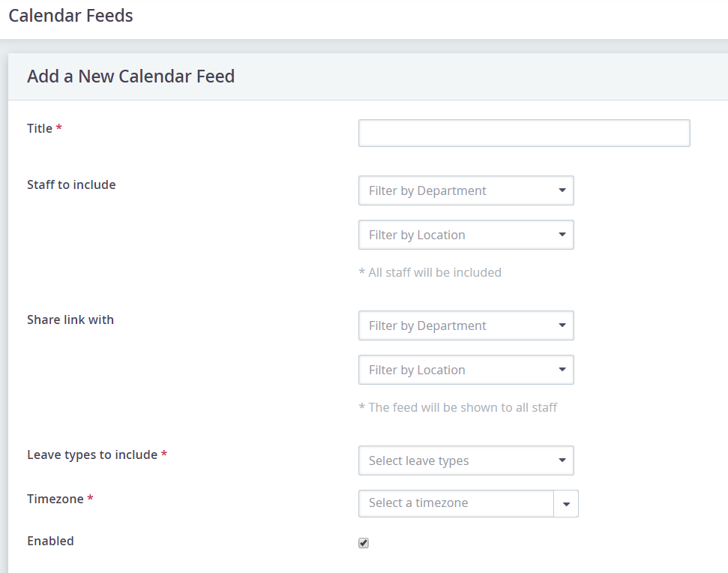Click the 'All staff will be included' note
This screenshot has height=573, width=728.
tap(430, 272)
